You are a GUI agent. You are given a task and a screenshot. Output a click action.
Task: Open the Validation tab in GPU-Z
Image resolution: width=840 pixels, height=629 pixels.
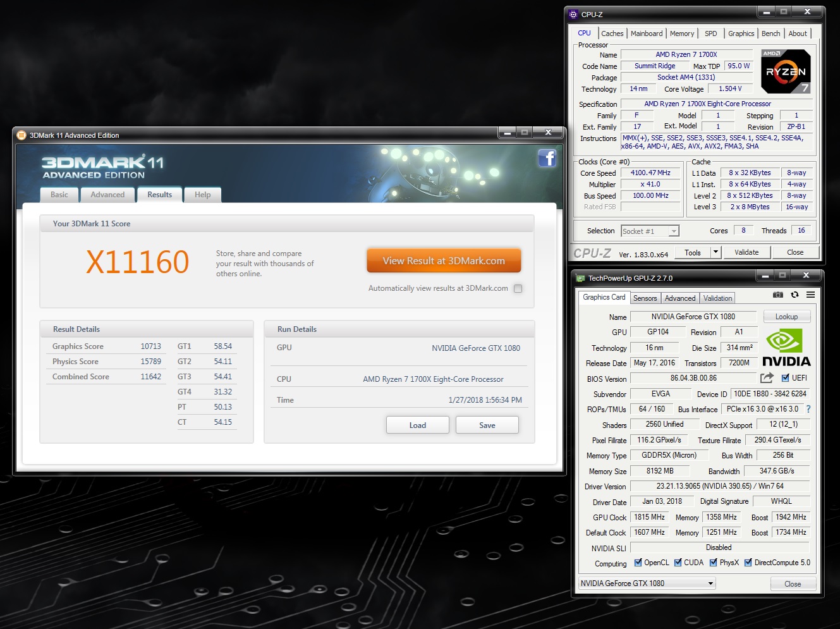718,298
